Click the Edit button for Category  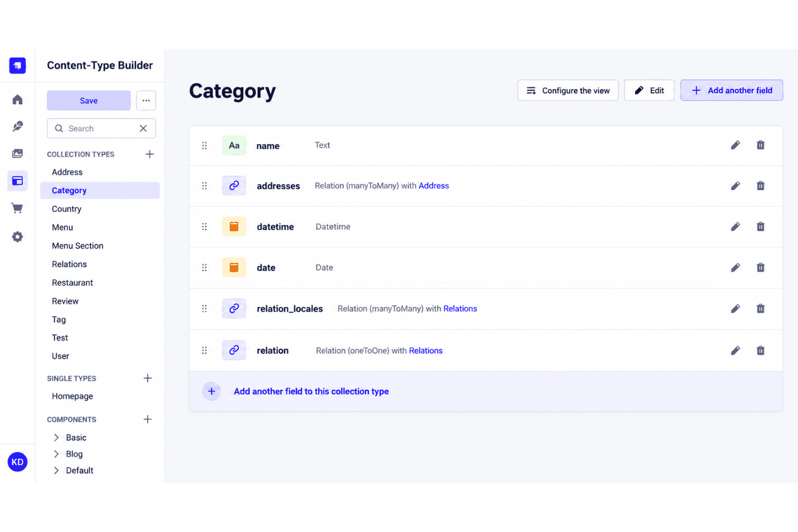(x=649, y=91)
